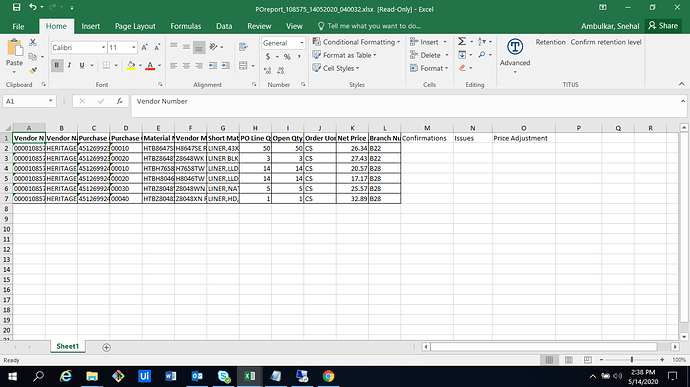Switch to the Page Layout tab
Screen dimensions: 690x387
click(135, 26)
